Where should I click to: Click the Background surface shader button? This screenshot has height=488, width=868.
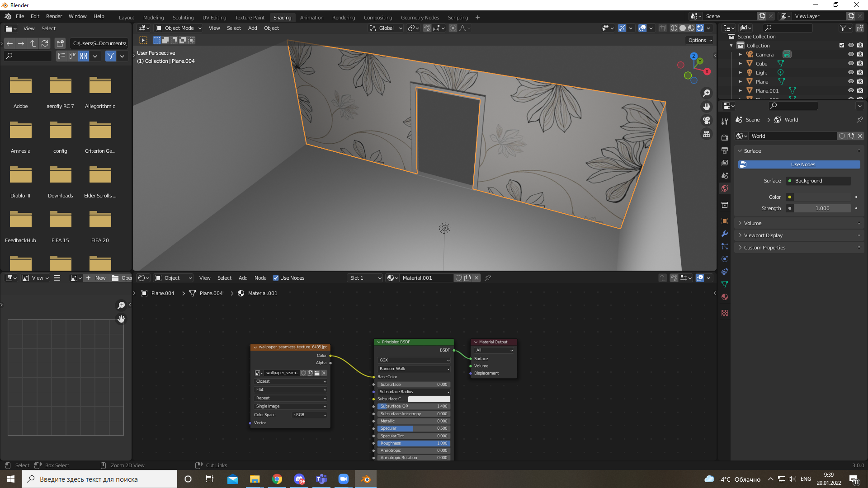(x=819, y=181)
